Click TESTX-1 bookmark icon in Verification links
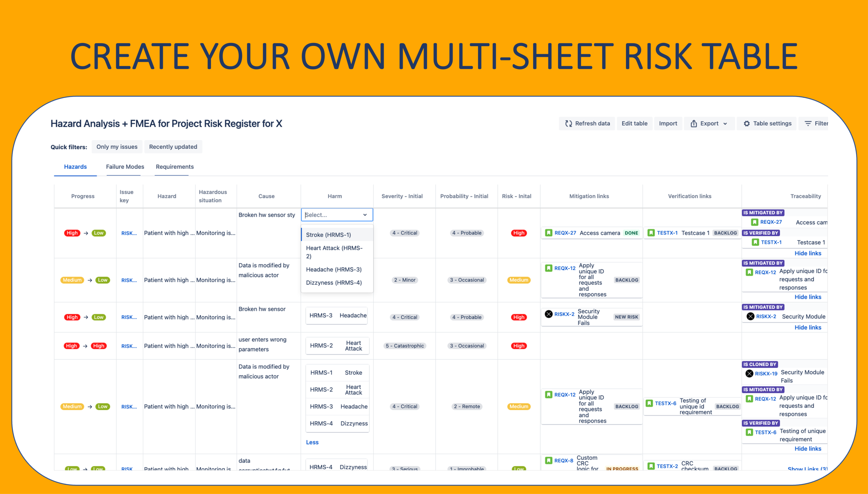The height and width of the screenshot is (494, 868). 651,233
